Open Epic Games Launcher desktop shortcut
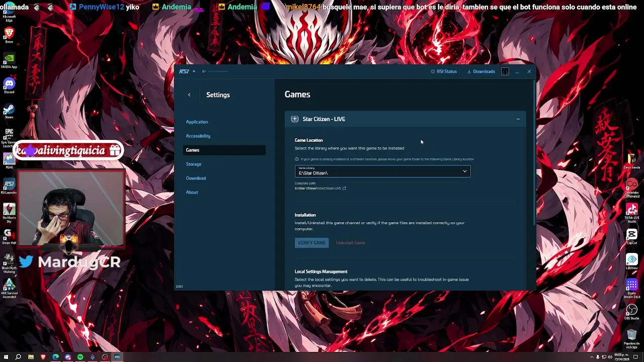 9,137
